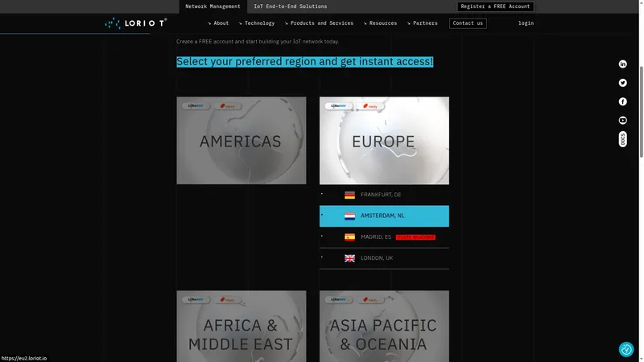This screenshot has height=362, width=644.
Task: Open the Twitter social icon
Action: pyautogui.click(x=622, y=83)
